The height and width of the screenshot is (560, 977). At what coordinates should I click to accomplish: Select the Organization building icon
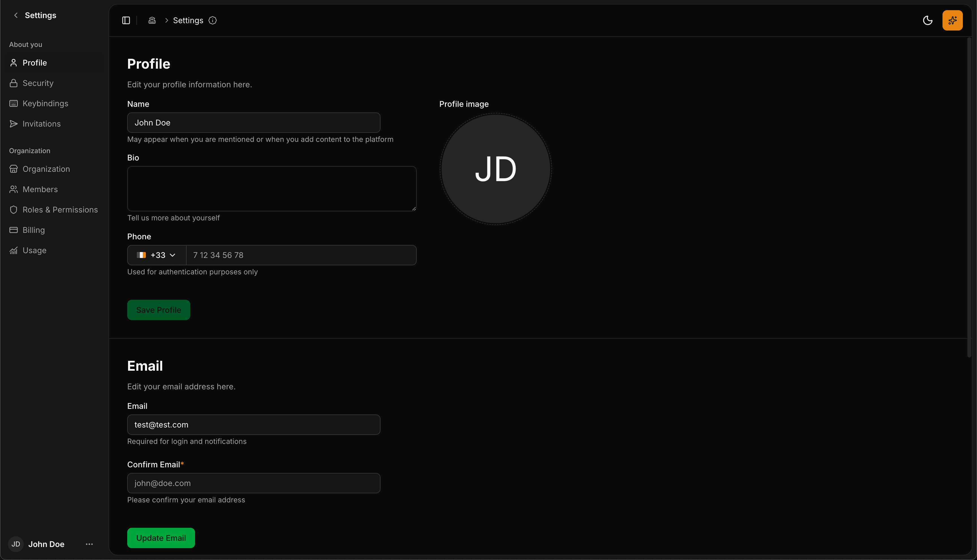coord(14,169)
